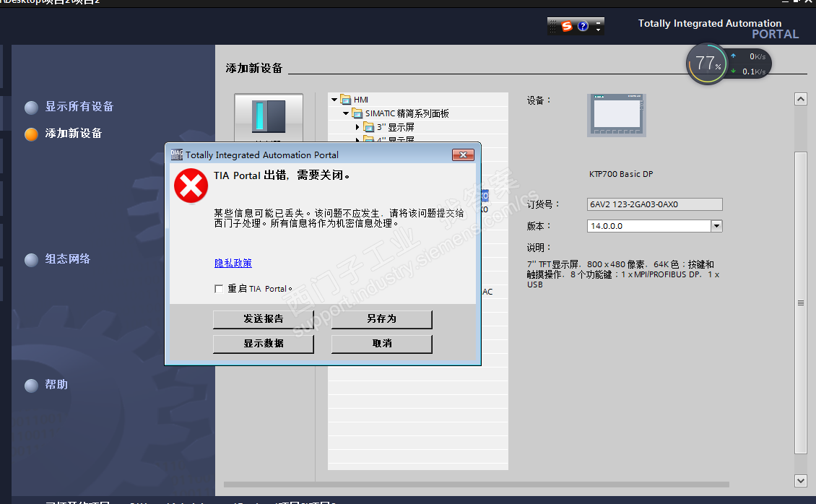The image size is (816, 504).
Task: Click the 订货号 order number field
Action: [x=655, y=204]
